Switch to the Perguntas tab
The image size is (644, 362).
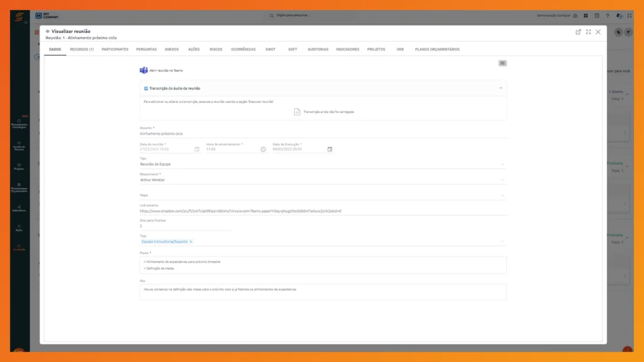146,49
